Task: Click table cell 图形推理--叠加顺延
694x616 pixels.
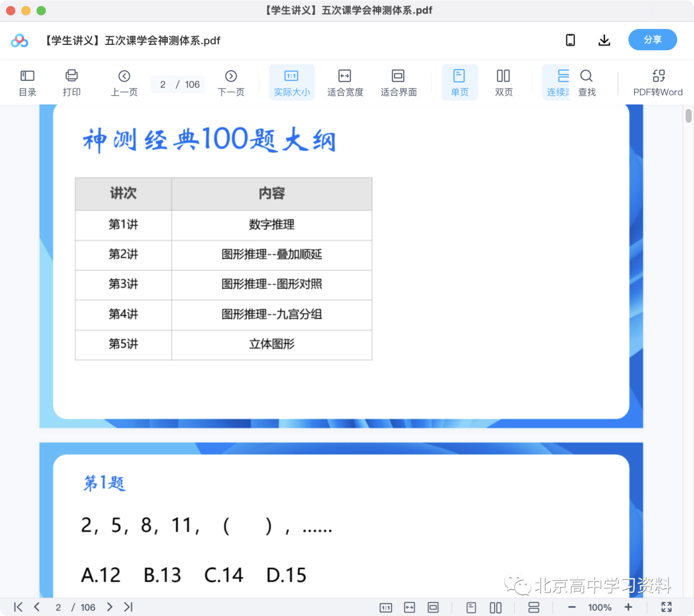Action: click(x=272, y=254)
